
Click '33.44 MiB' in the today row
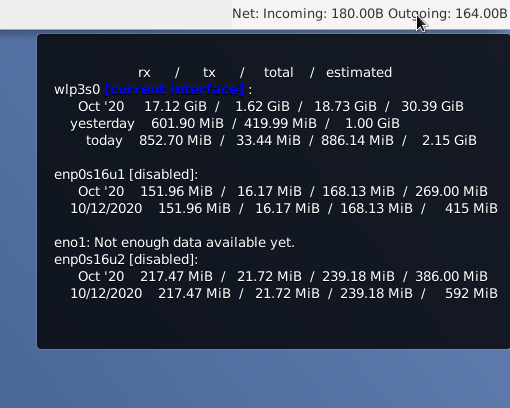[268, 141]
